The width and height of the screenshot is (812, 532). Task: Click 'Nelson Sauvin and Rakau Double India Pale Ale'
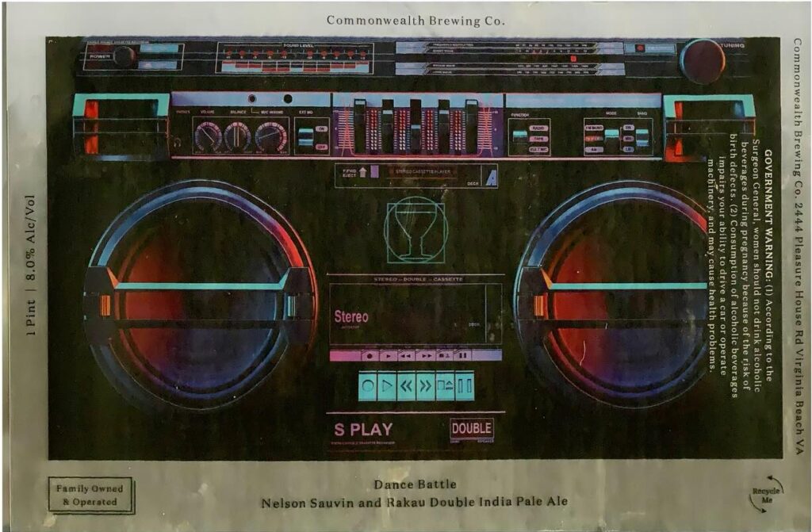414,503
